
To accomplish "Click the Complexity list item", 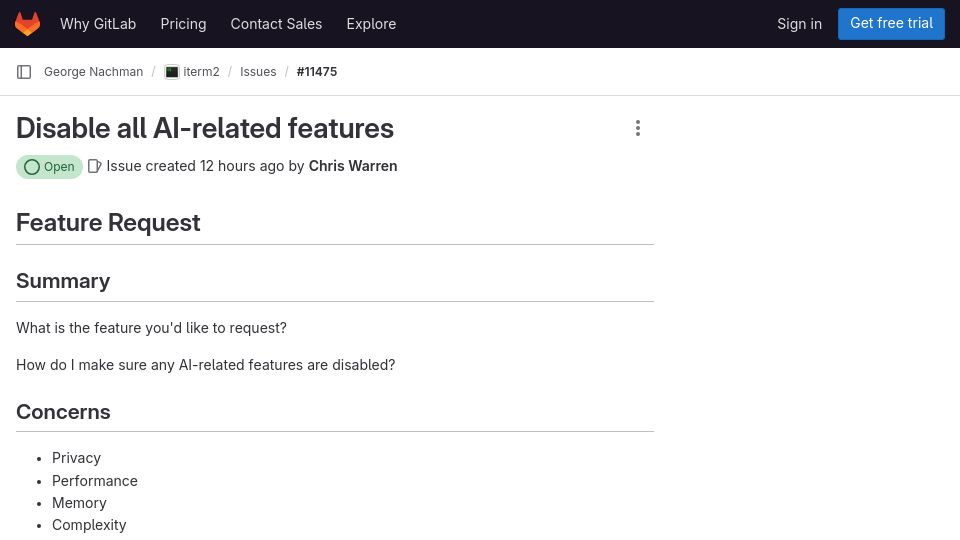I will pos(89,525).
